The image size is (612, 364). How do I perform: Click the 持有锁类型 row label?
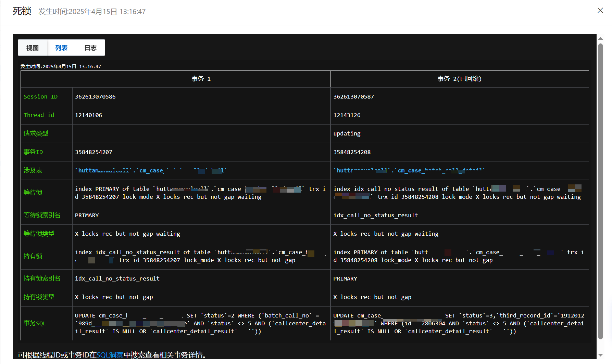point(39,297)
